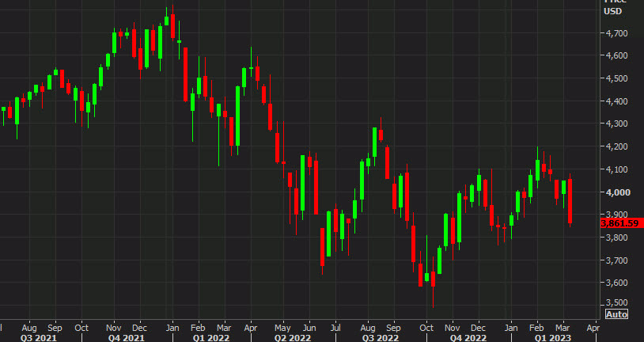Select the Q4 2022 quarter label

(x=468, y=338)
